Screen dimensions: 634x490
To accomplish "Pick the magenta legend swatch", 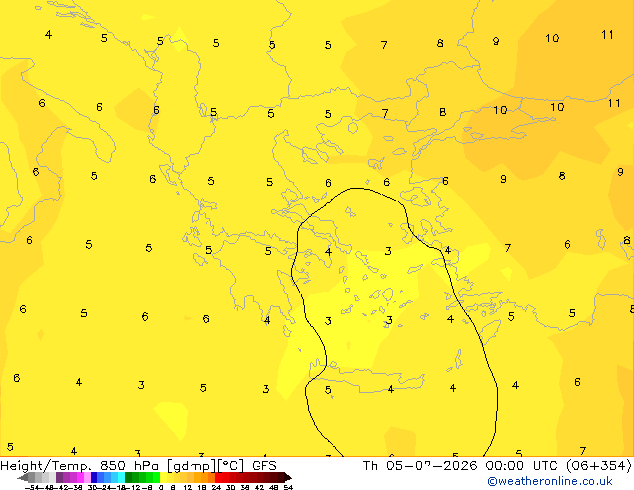I will point(80,477).
